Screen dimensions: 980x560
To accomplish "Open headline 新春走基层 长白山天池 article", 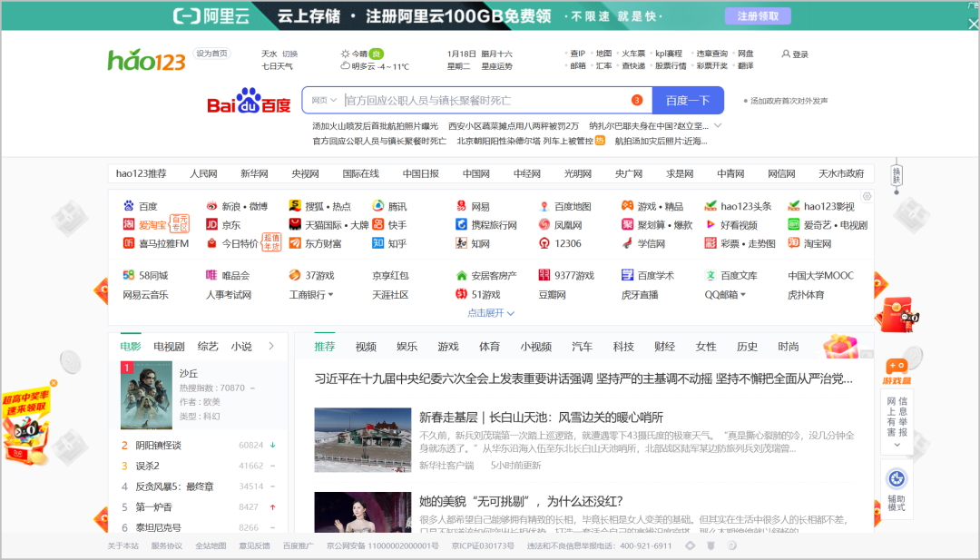I will tap(541, 418).
